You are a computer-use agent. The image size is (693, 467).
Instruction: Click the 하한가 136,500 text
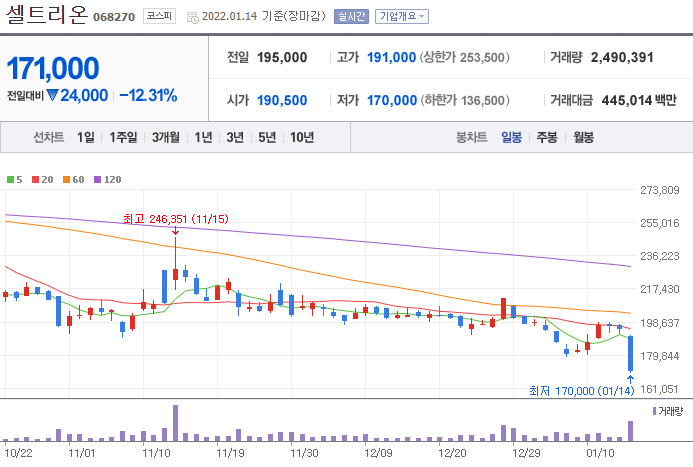pos(465,100)
